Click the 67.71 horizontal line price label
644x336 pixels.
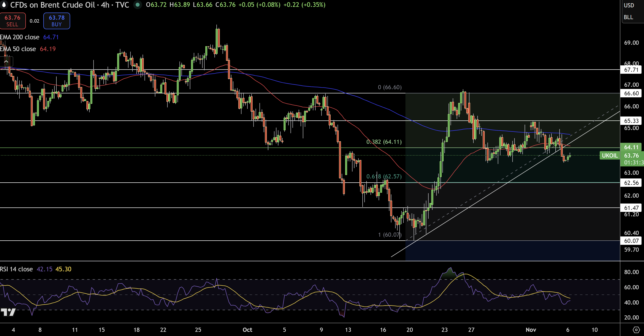pos(631,70)
